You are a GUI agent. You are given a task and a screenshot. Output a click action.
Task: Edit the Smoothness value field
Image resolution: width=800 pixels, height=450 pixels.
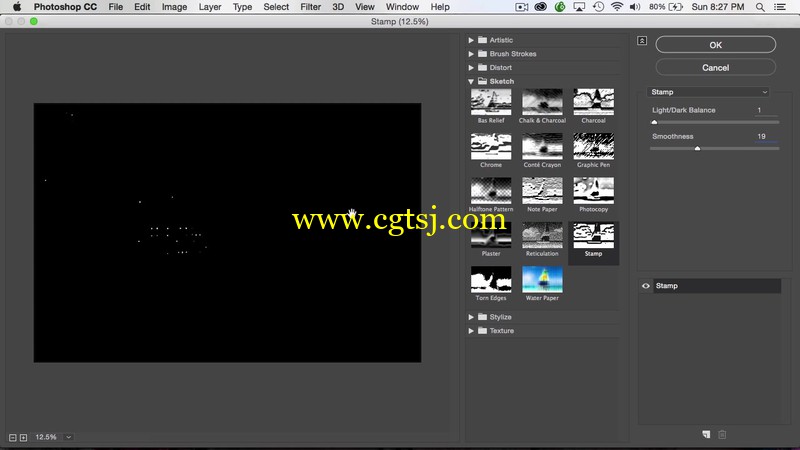[766, 137]
